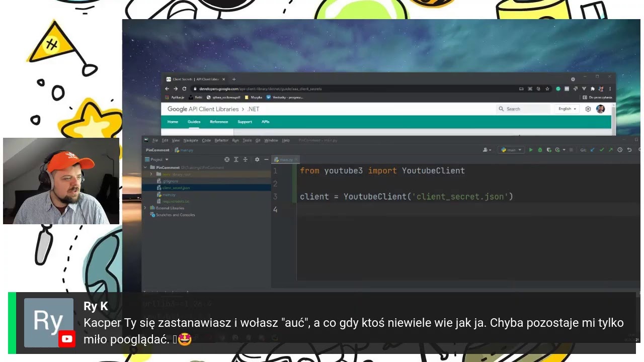Open the Project view dropdown
The height and width of the screenshot is (362, 644).
click(156, 159)
